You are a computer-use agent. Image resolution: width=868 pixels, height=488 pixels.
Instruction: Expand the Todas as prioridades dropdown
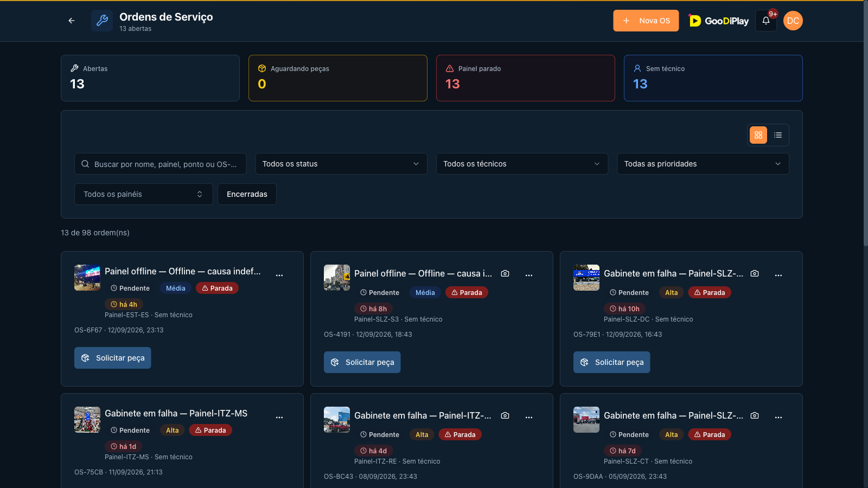point(703,164)
